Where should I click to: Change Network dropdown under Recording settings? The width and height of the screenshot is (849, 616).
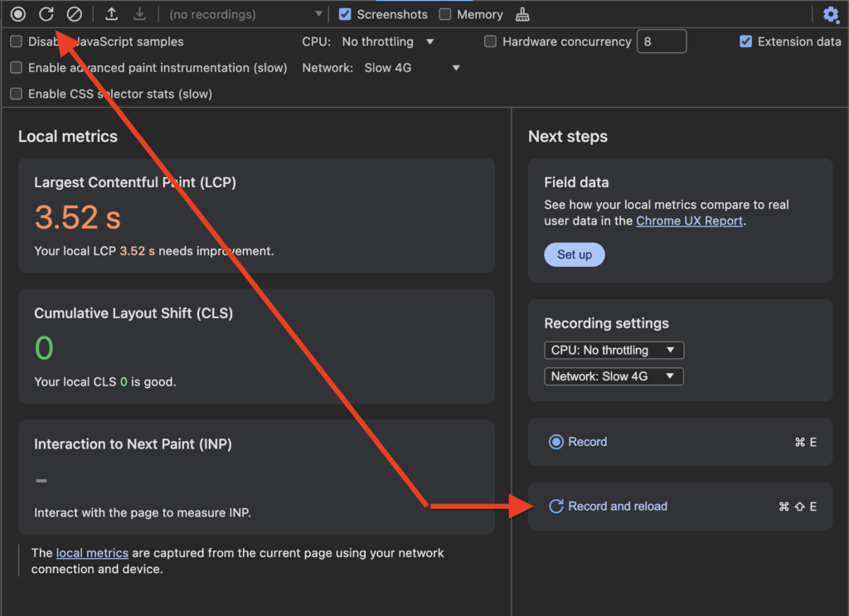[x=614, y=376]
